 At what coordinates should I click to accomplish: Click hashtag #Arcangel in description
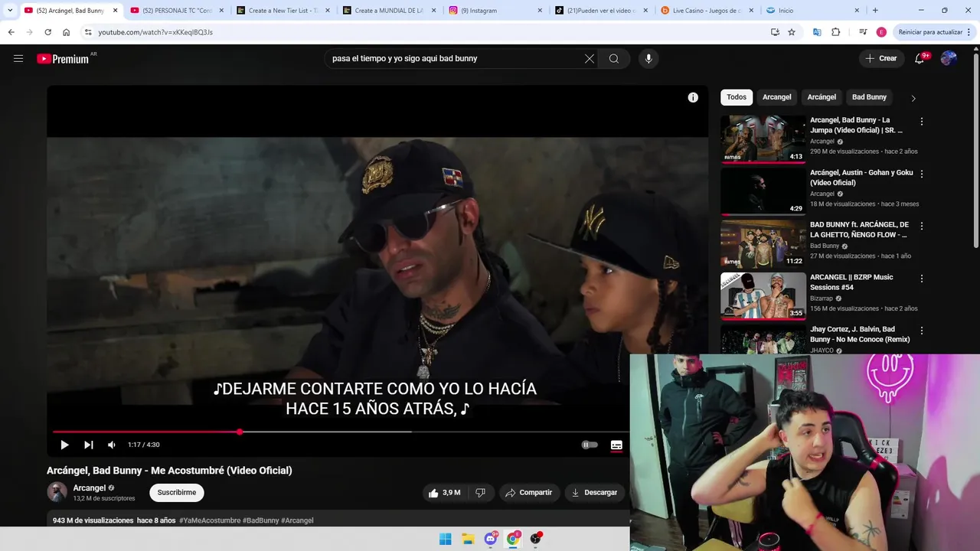click(297, 520)
